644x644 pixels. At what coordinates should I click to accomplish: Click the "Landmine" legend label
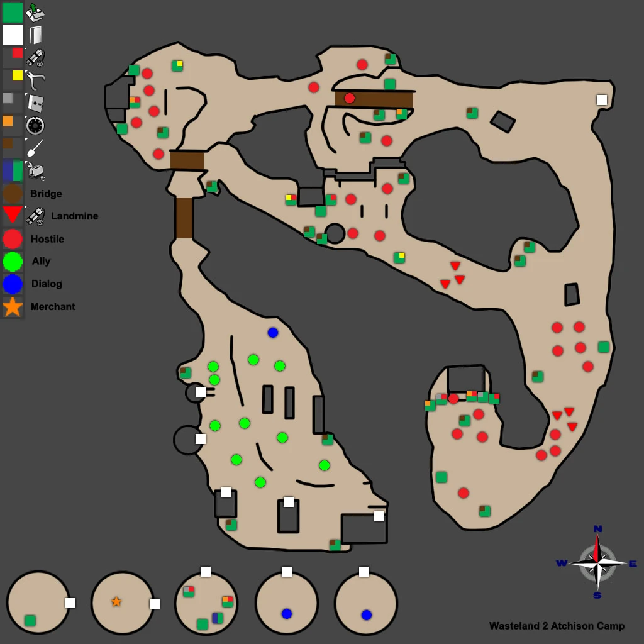pyautogui.click(x=74, y=216)
